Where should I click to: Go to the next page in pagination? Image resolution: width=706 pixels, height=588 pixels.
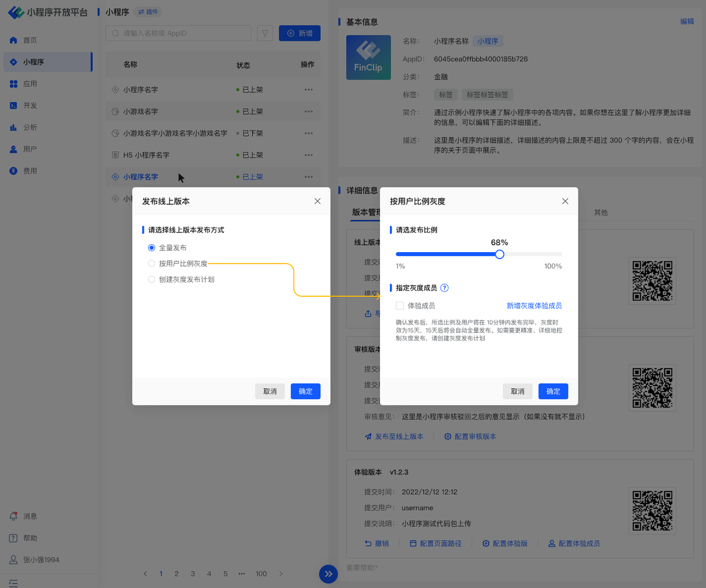tap(281, 574)
